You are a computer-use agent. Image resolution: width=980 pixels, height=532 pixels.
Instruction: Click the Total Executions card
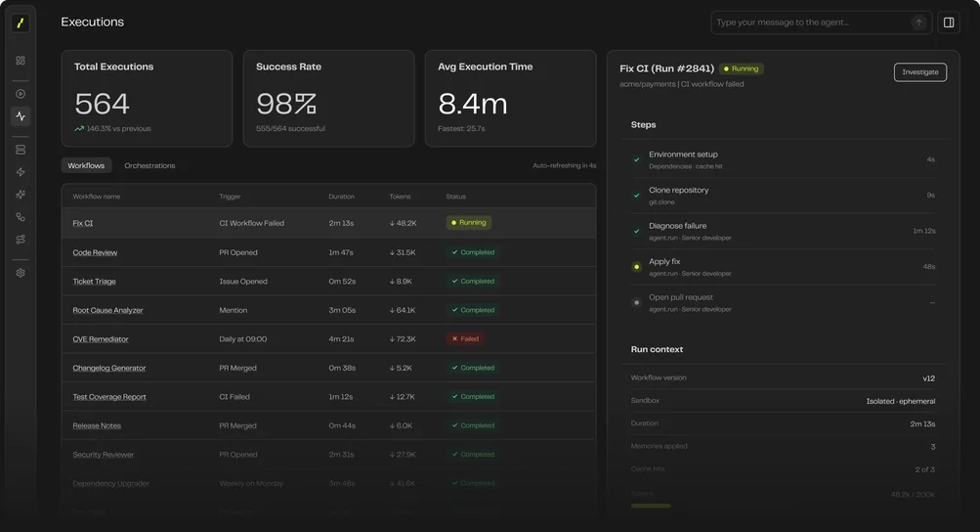coord(147,99)
